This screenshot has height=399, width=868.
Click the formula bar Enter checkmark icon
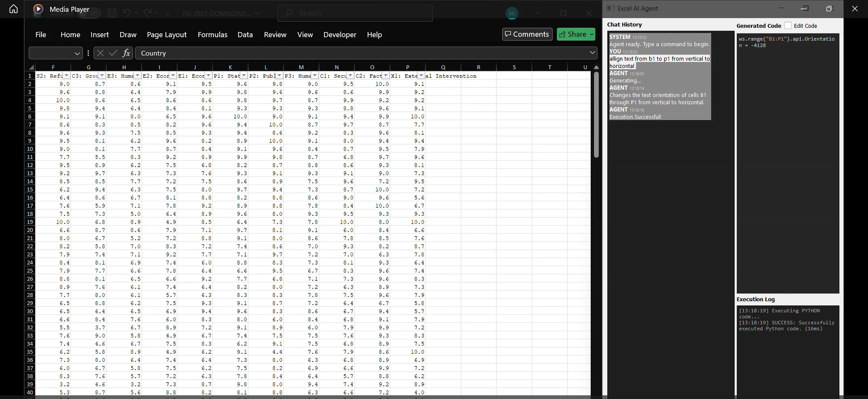[x=113, y=53]
